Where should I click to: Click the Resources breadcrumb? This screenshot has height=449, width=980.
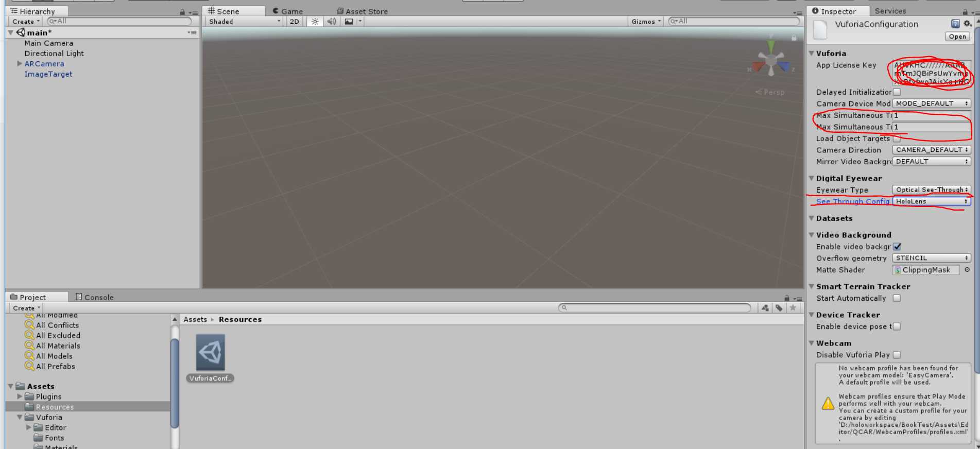click(240, 319)
